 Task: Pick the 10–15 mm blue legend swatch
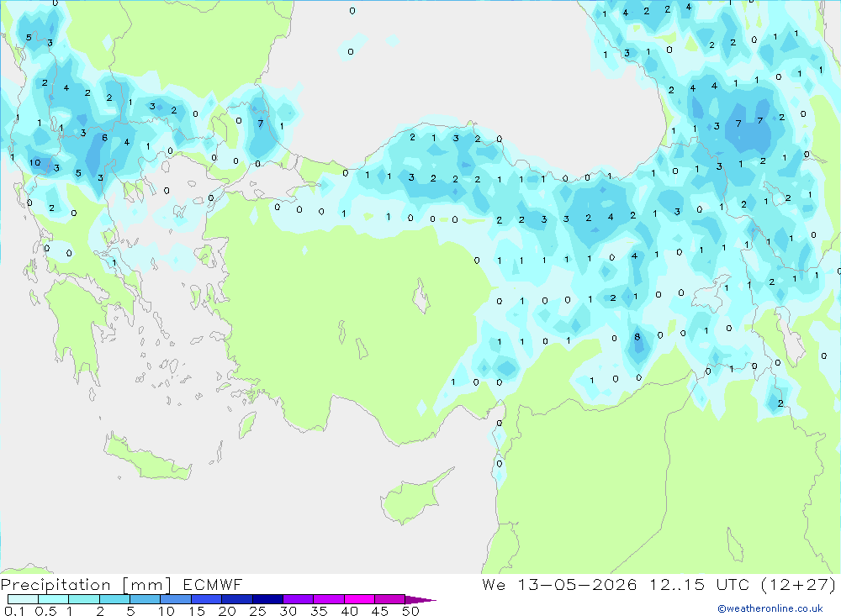pos(176,599)
